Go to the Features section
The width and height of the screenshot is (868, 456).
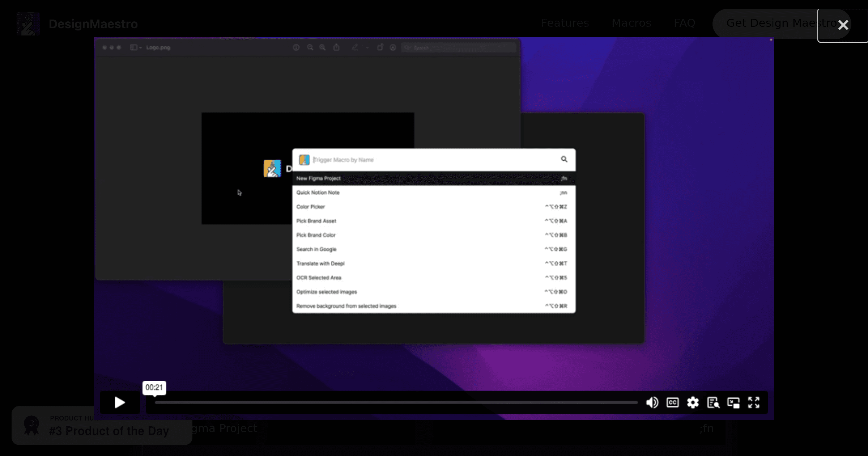tap(565, 23)
